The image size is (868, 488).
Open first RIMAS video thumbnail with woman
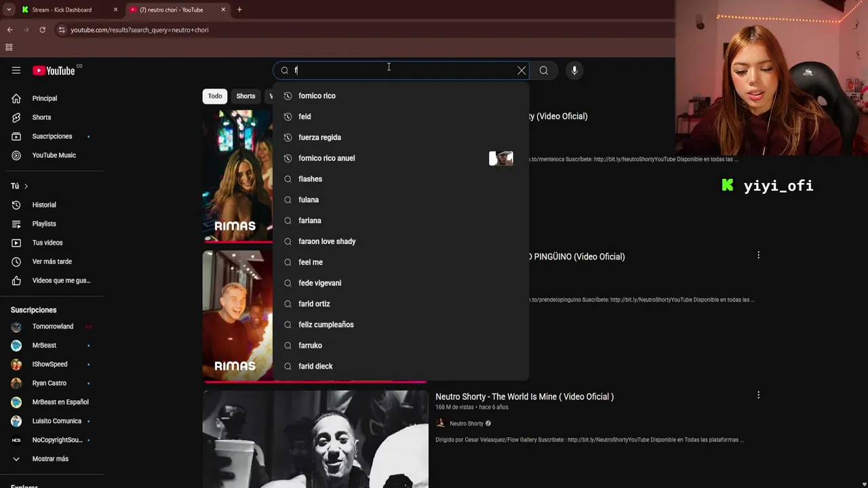click(237, 176)
